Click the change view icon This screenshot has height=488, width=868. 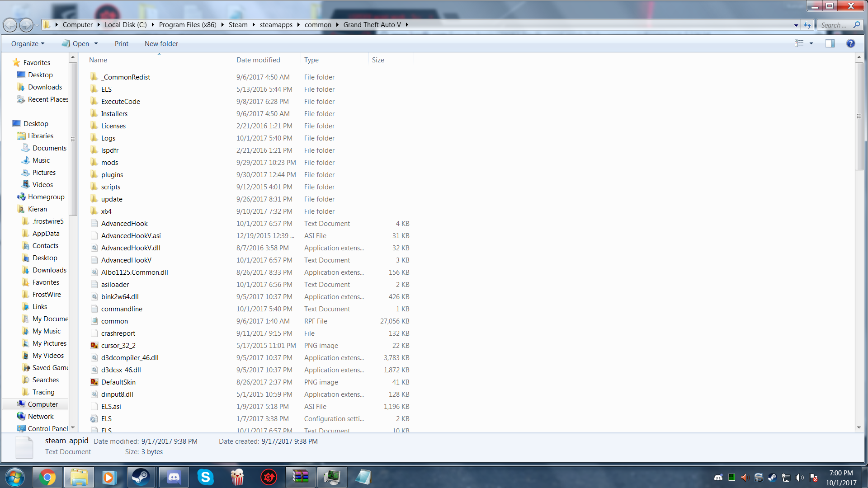coord(799,43)
